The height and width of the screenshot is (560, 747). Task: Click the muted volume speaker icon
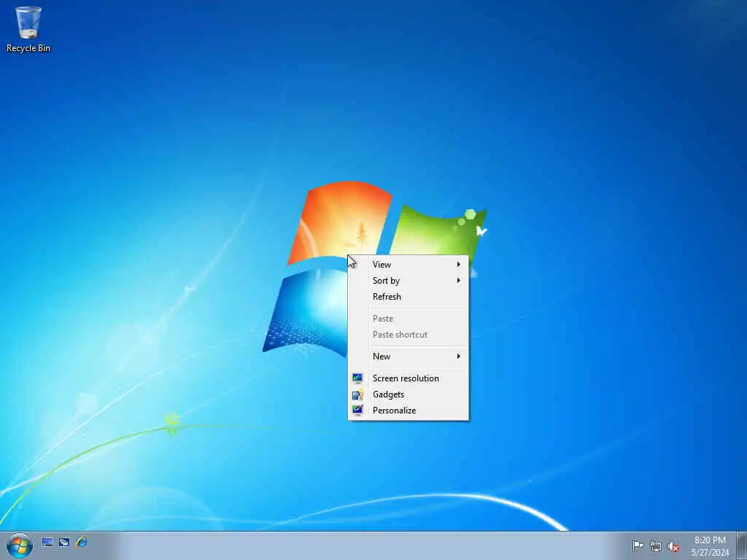pyautogui.click(x=673, y=546)
